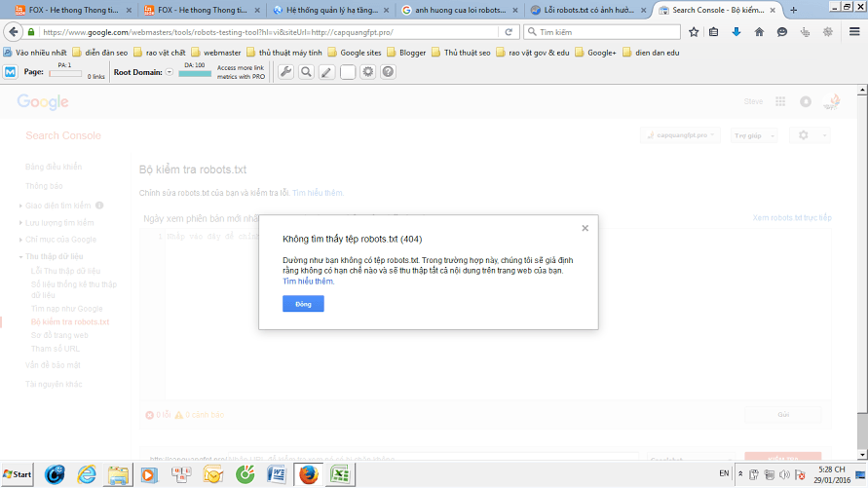Switch to Lỗi robots.txt có ảnh hưởng tab
Viewport: 868px width, 488px height.
[x=589, y=10]
